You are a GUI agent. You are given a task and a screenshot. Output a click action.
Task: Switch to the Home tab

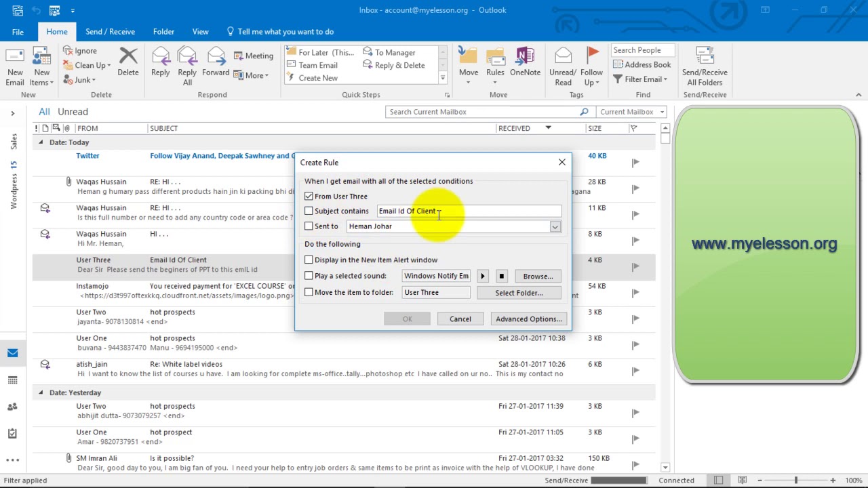pyautogui.click(x=57, y=31)
